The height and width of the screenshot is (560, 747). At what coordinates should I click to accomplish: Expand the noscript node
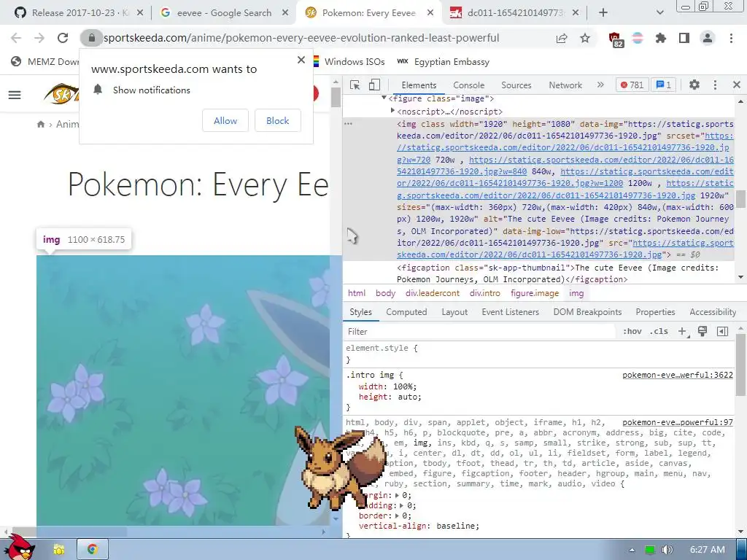tap(392, 111)
